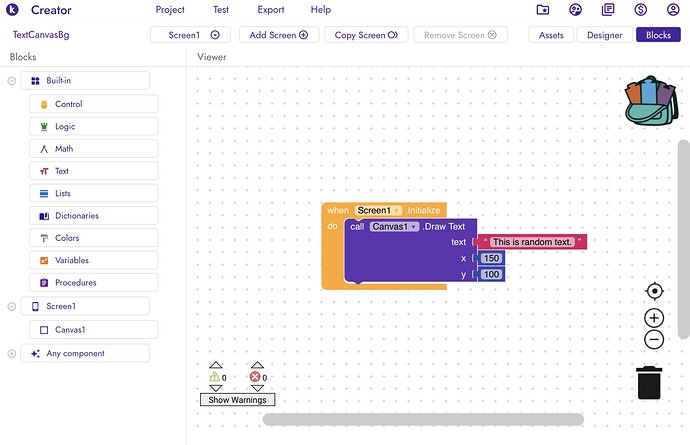Open the Math blocks category
Viewport: 690px width, 445px height.
[x=94, y=149]
